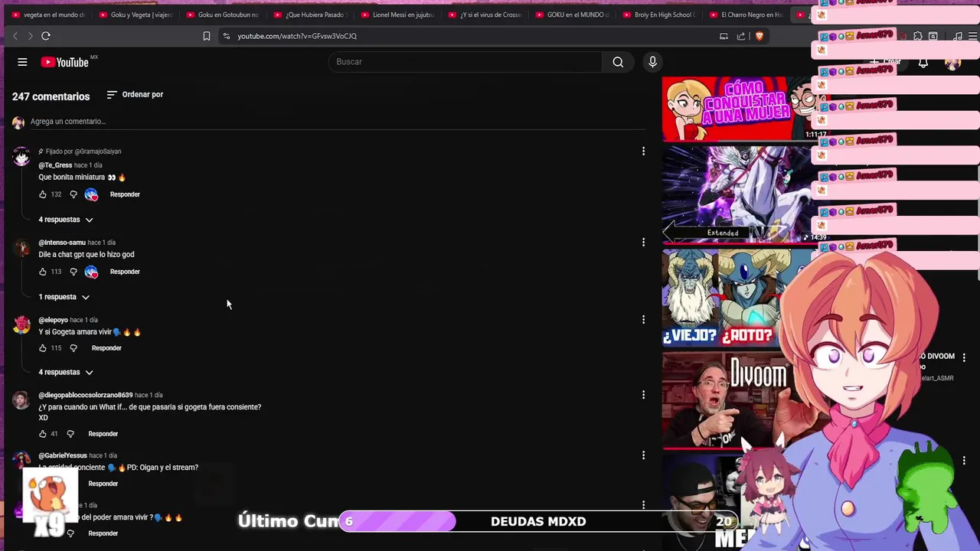Open options menu for @elepoyo comment
The height and width of the screenshot is (551, 980).
[643, 320]
